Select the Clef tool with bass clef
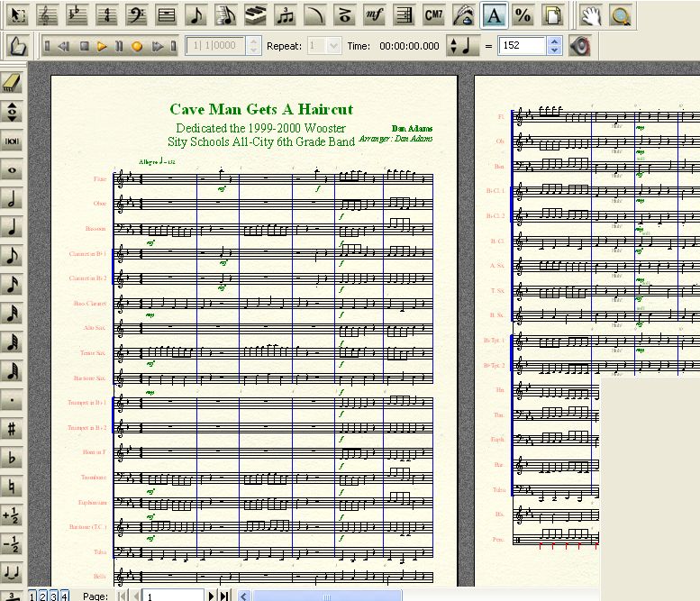Viewport: 700px width, 601px height. coord(137,15)
